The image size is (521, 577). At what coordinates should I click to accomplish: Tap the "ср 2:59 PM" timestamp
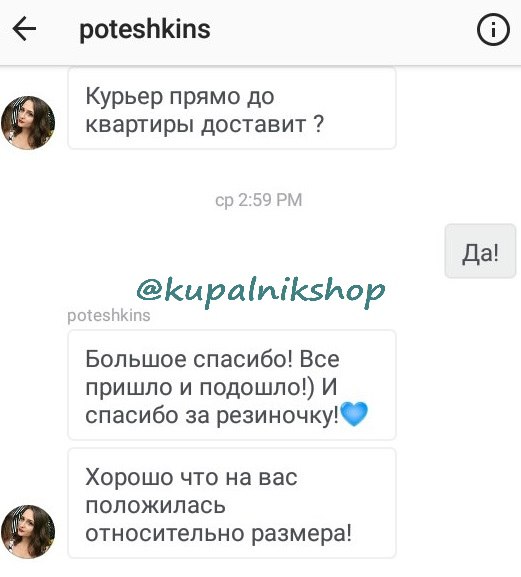(x=259, y=200)
